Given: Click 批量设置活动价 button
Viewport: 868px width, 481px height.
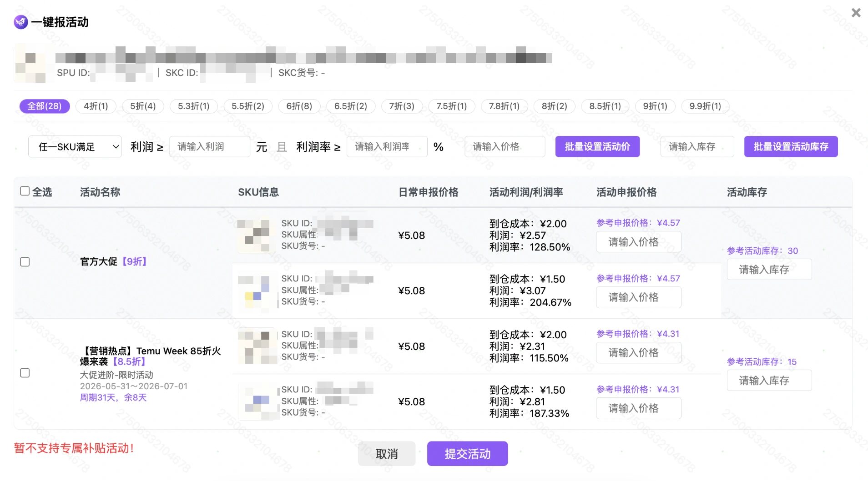Looking at the screenshot, I should (x=597, y=147).
